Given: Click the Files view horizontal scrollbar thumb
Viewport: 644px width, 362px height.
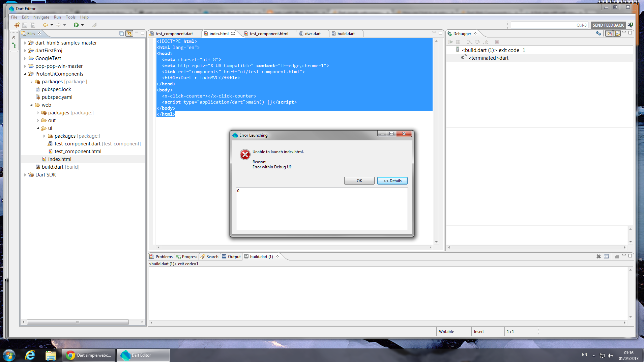Looking at the screenshot, I should click(78, 322).
